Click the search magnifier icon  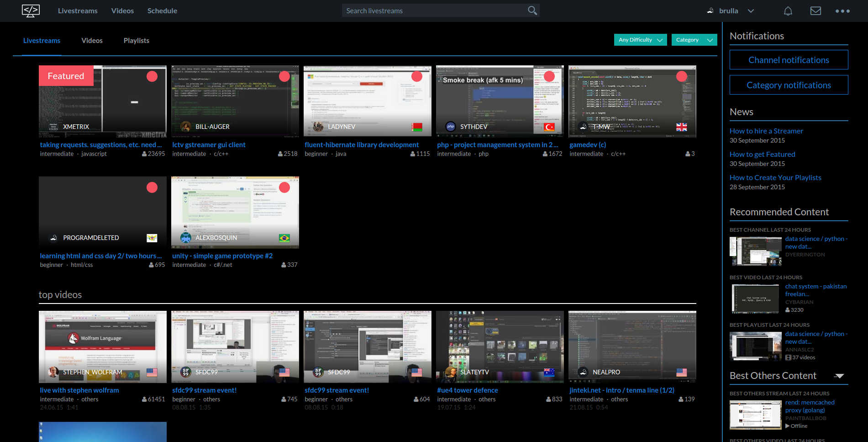531,10
